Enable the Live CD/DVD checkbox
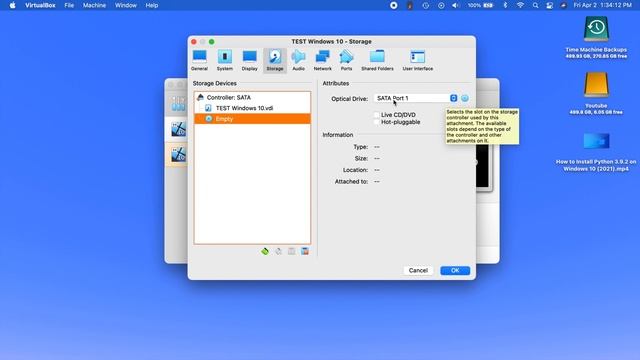 [x=377, y=115]
